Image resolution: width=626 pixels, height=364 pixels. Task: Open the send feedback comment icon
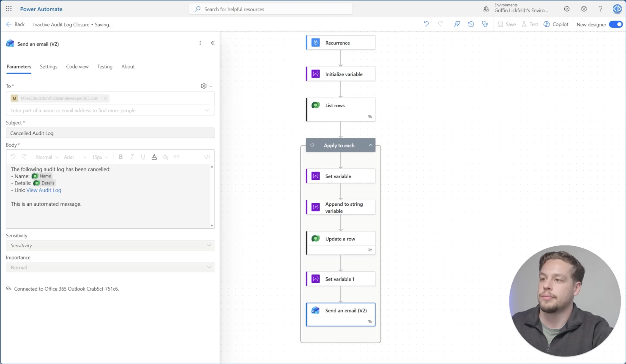click(x=457, y=24)
